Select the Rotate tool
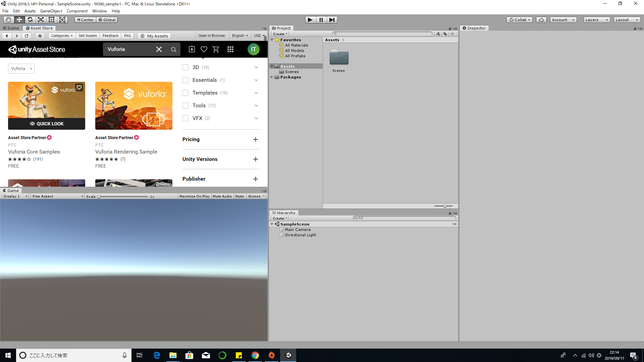The image size is (644, 362). 30,20
